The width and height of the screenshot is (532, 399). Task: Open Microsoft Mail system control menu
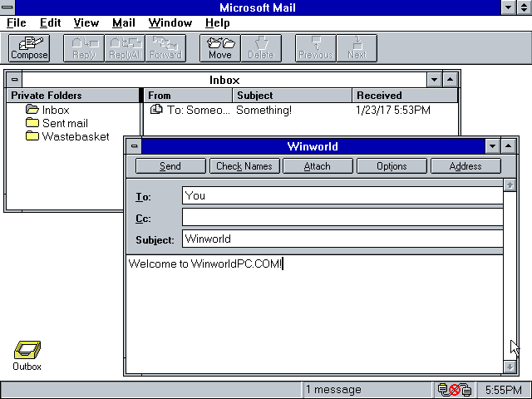7,7
